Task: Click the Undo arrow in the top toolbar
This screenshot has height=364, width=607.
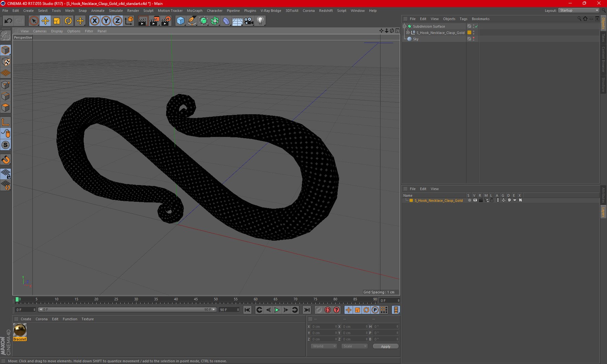Action: pyautogui.click(x=8, y=21)
